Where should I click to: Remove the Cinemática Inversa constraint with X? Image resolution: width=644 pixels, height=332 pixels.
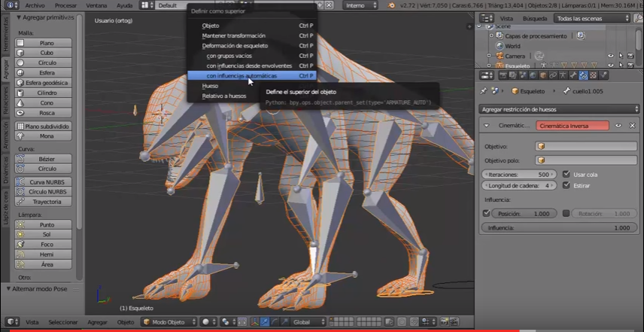(x=633, y=126)
